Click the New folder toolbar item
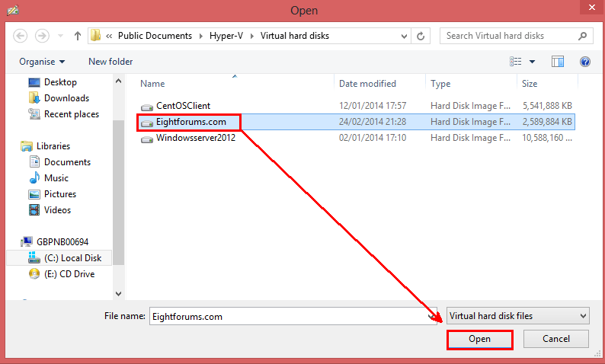The height and width of the screenshot is (364, 605). (110, 62)
